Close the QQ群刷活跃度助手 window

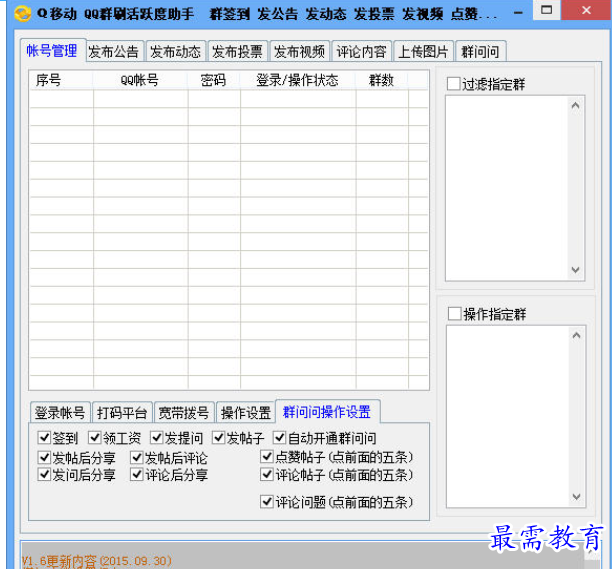click(x=586, y=10)
